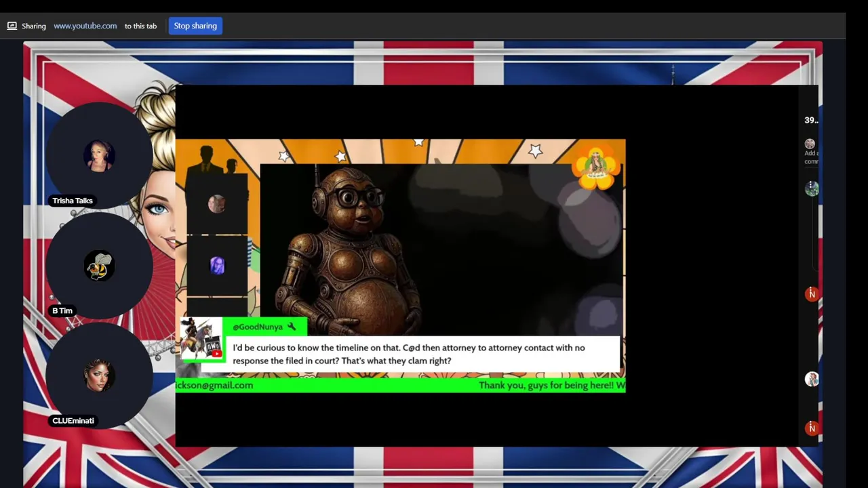The image size is (868, 488).
Task: Click the Add a comment field
Action: [811, 157]
